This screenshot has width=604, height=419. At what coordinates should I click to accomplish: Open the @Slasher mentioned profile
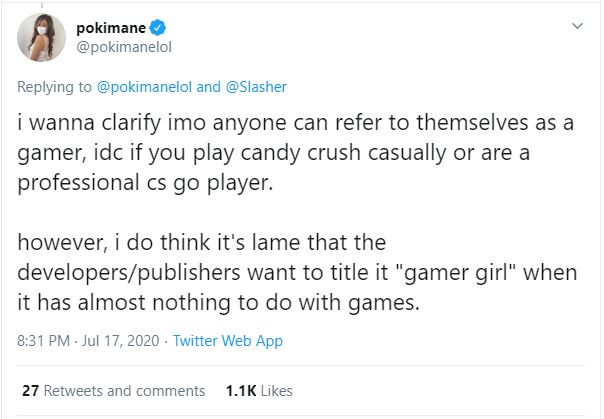tap(257, 87)
